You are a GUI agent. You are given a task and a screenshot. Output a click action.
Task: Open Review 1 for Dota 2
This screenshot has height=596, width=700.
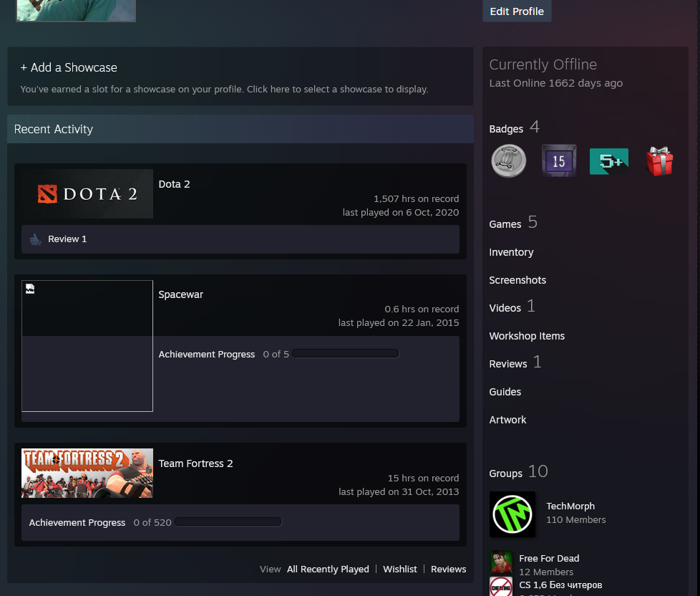pos(67,239)
